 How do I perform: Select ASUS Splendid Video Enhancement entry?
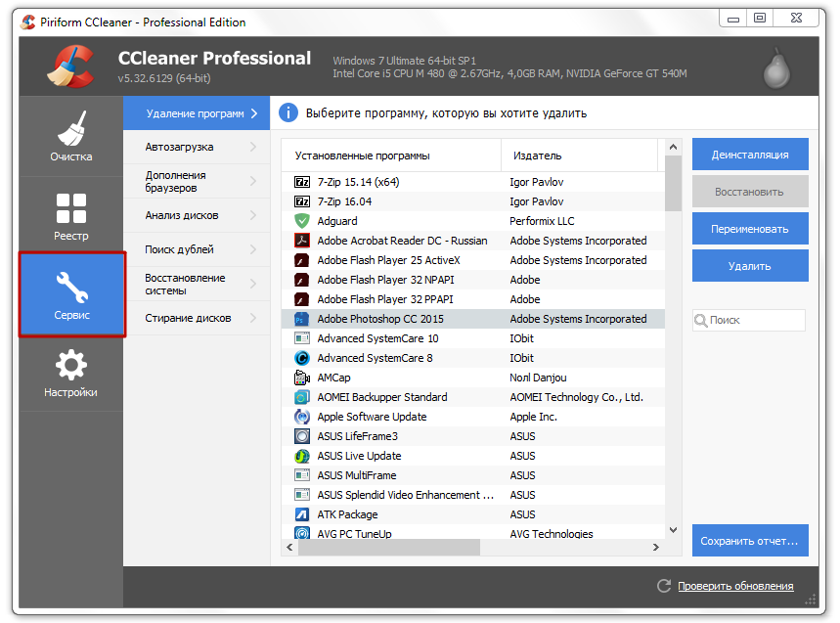pyautogui.click(x=405, y=495)
